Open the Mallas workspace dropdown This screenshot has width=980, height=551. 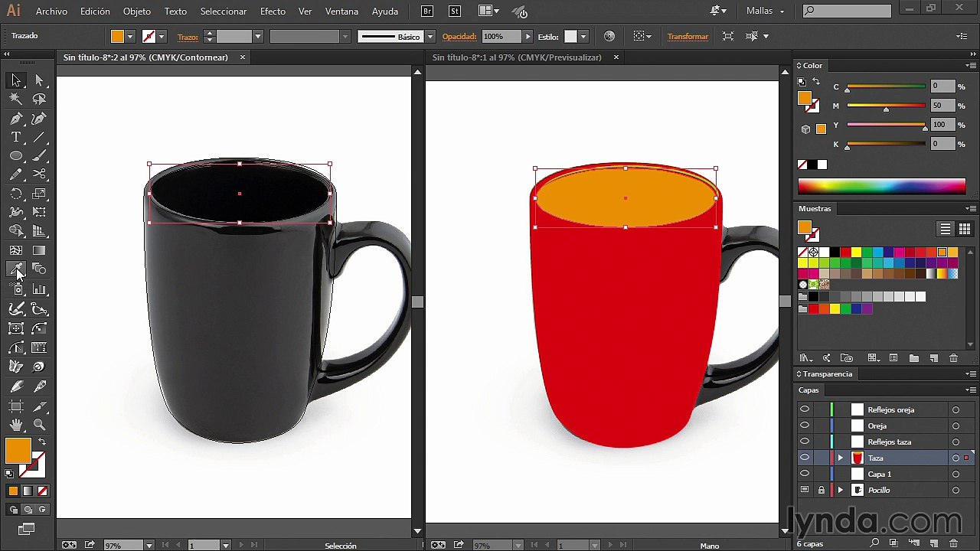coord(766,11)
